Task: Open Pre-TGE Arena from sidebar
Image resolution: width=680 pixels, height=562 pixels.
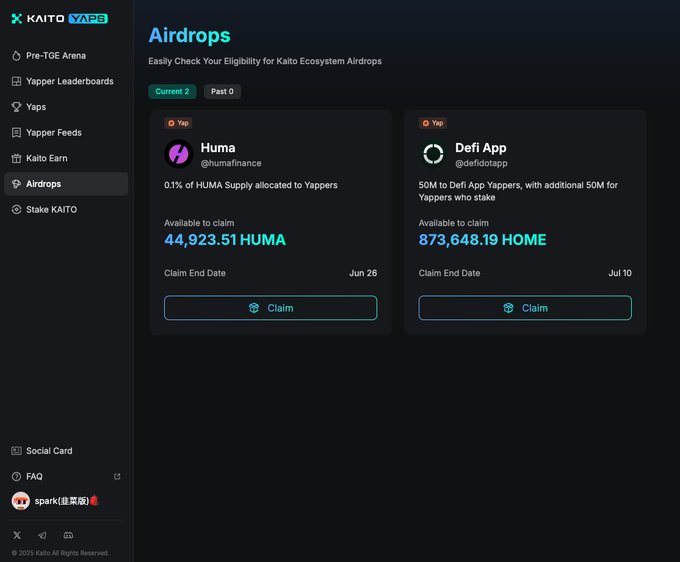Action: [55, 56]
